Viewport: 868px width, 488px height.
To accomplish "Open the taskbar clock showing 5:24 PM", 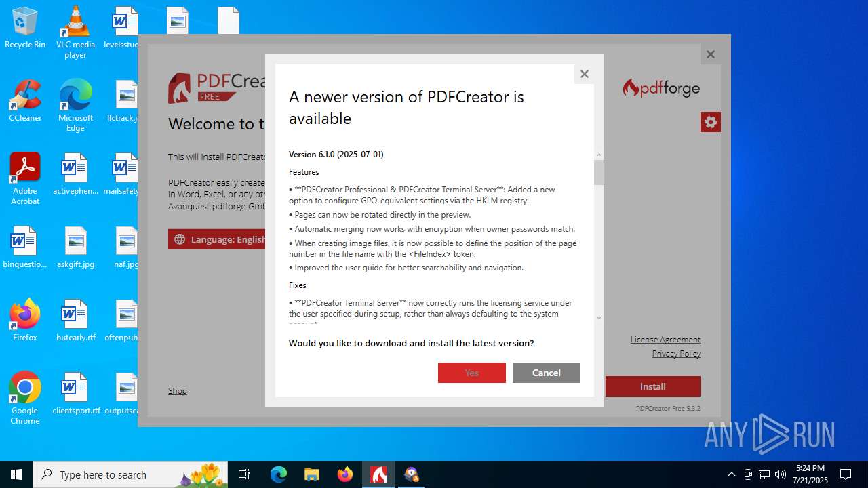I will (810, 474).
